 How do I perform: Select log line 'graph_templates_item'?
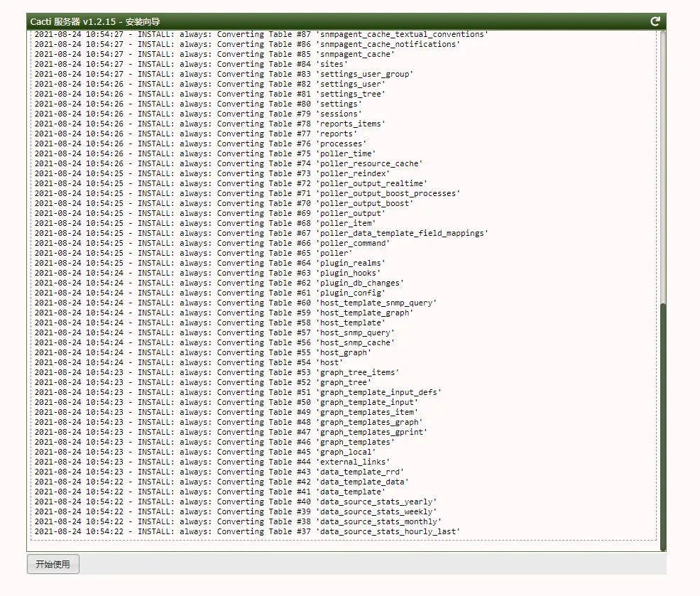[x=226, y=412]
